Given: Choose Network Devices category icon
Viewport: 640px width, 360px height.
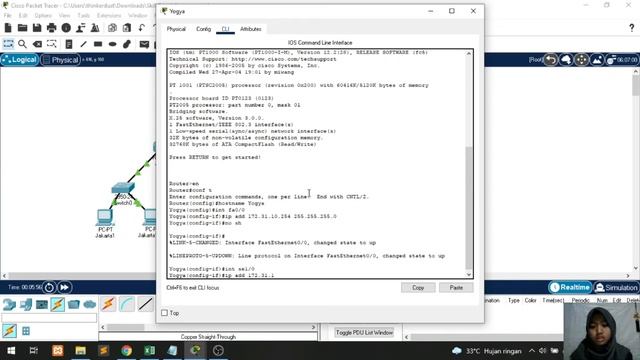Looking at the screenshot, I should click(9, 304).
